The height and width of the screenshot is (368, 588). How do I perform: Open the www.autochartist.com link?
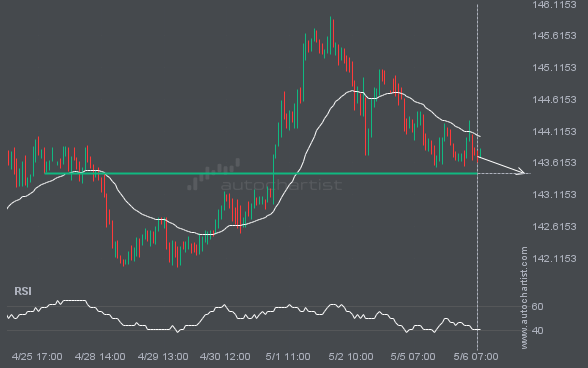(x=524, y=298)
